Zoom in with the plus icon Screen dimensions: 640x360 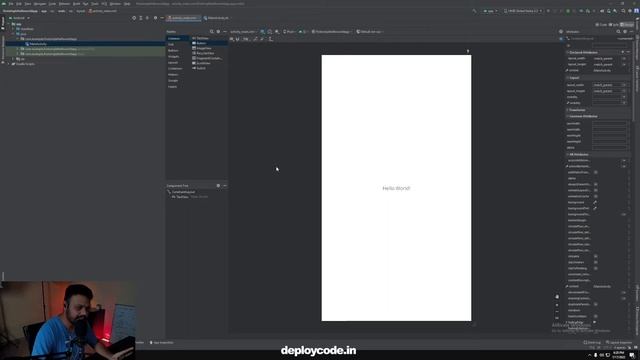pyautogui.click(x=557, y=305)
